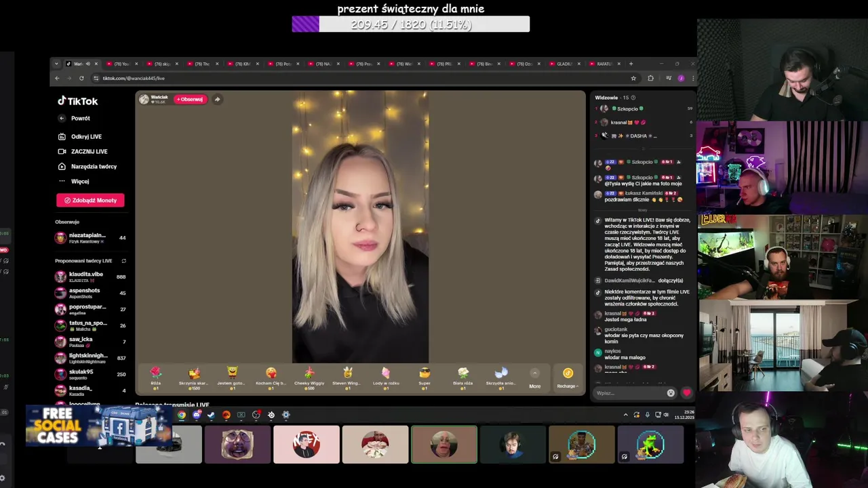868x488 pixels.
Task: Send the Super sunglasses gift
Action: (x=425, y=378)
